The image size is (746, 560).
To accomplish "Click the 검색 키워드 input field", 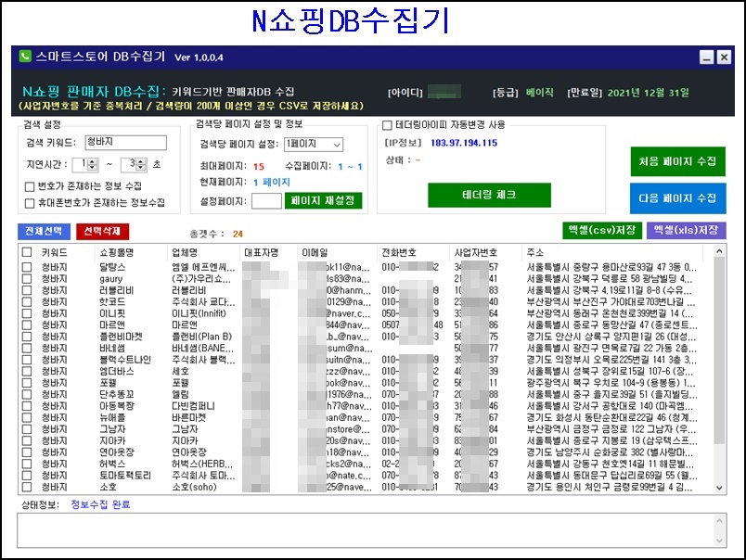I will 124,143.
